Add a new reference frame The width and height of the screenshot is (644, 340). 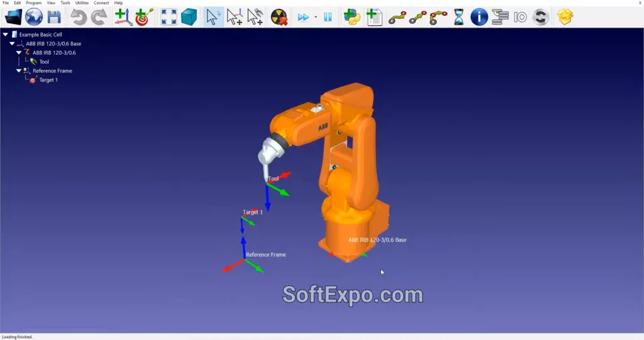coord(123,17)
